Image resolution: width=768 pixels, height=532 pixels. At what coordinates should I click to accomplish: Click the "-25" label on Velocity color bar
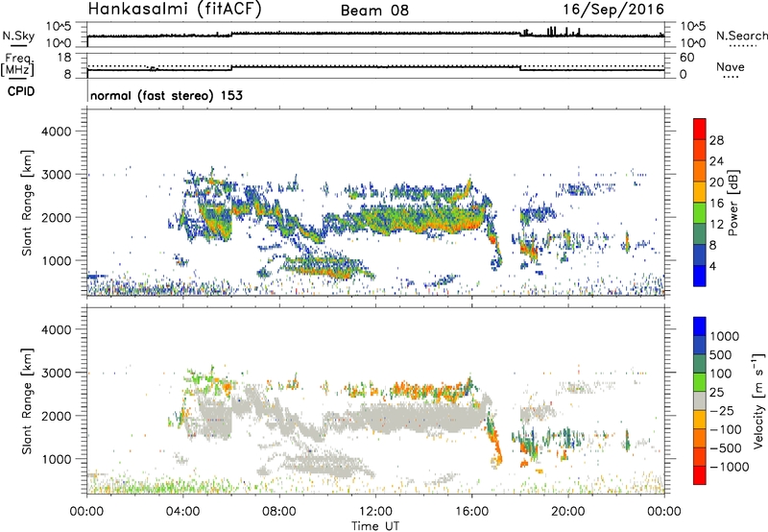722,411
